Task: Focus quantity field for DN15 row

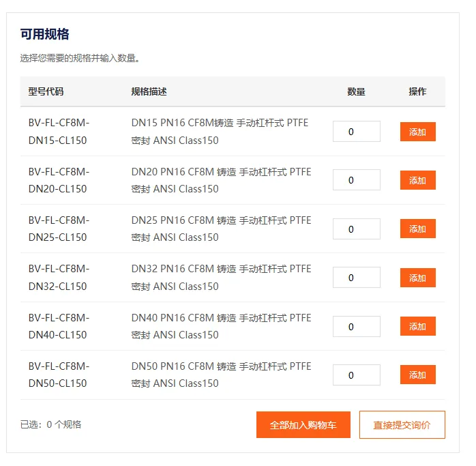Action: tap(357, 131)
